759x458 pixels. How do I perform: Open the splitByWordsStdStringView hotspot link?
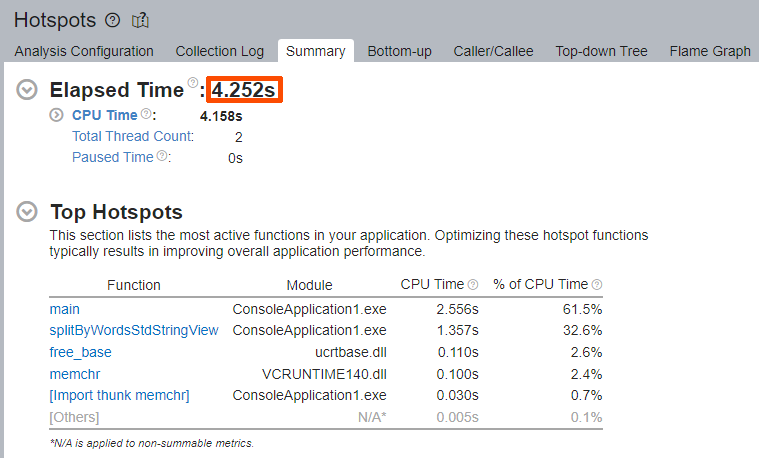pos(133,330)
